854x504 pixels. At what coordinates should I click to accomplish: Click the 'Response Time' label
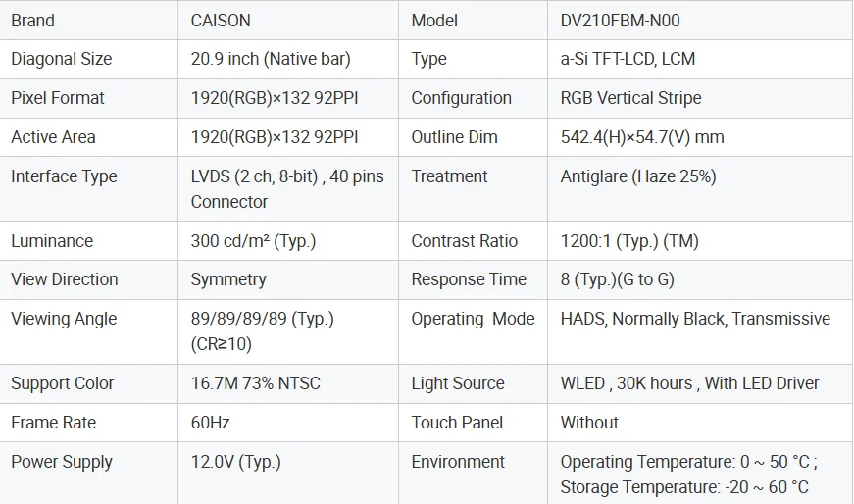pyautogui.click(x=469, y=279)
